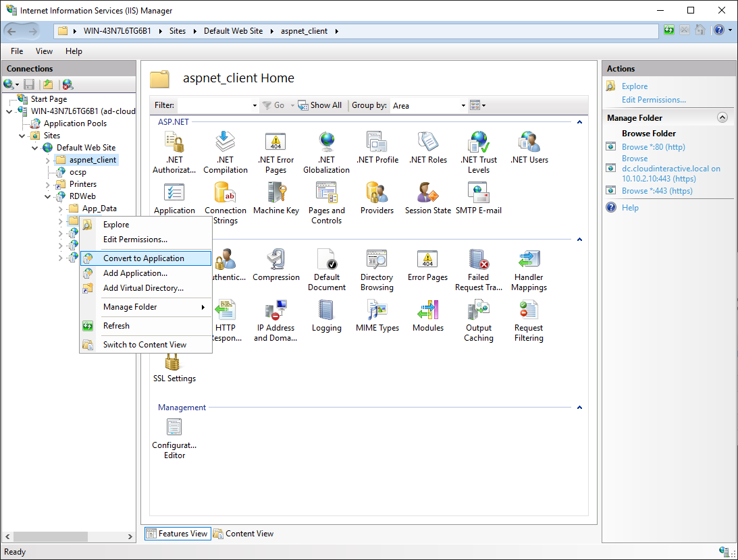Collapse the Management group section
This screenshot has height=560, width=738.
click(x=579, y=408)
